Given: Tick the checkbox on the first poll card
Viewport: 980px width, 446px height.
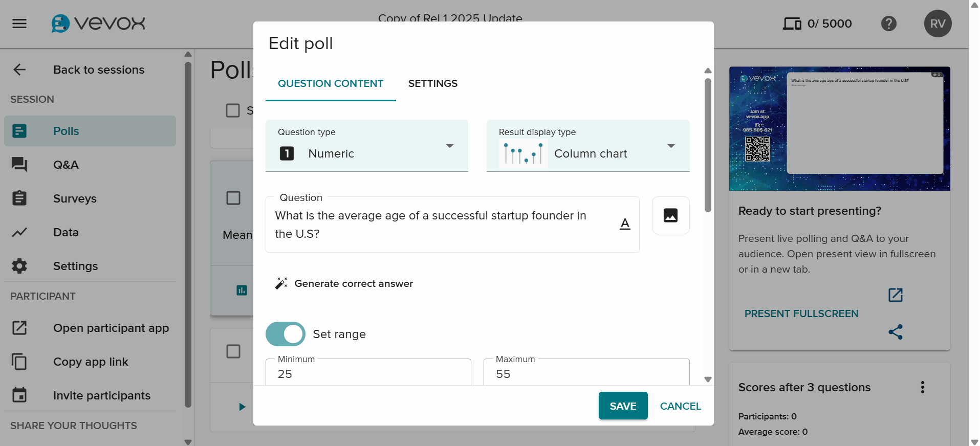Looking at the screenshot, I should (233, 198).
